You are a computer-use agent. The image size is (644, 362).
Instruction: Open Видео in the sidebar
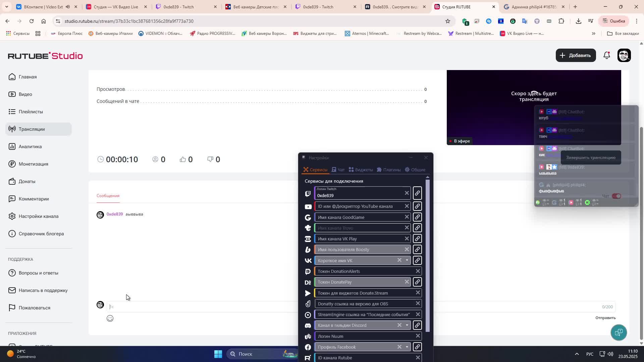click(39, 94)
